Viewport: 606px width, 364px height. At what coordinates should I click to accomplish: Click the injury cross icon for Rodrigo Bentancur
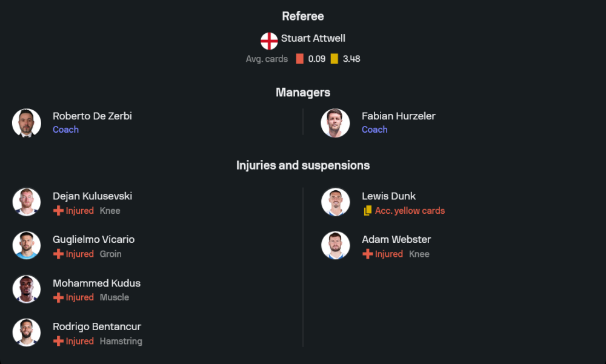point(58,342)
